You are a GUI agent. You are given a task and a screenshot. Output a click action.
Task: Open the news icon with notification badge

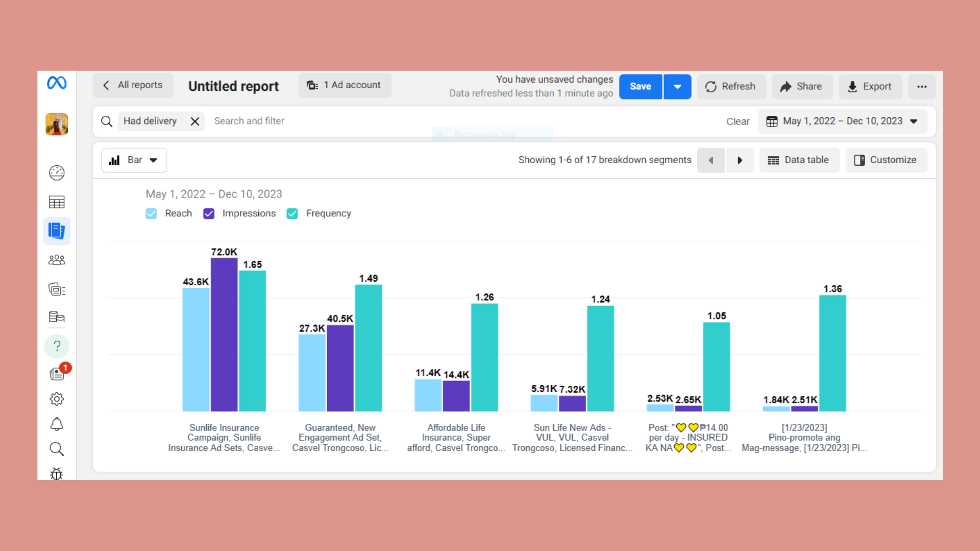tap(58, 373)
